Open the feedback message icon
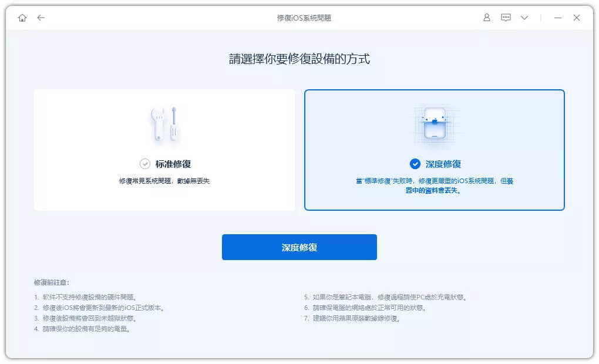This screenshot has width=599, height=364. [506, 18]
